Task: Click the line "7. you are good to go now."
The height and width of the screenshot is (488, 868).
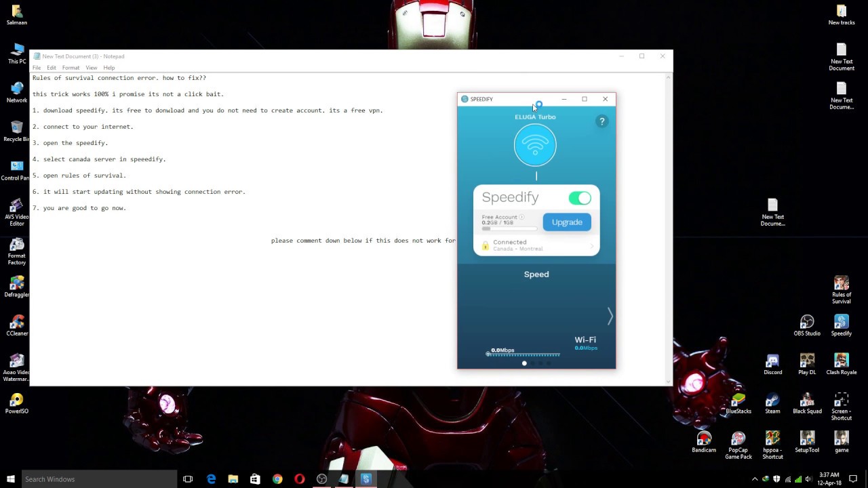Action: [x=79, y=208]
